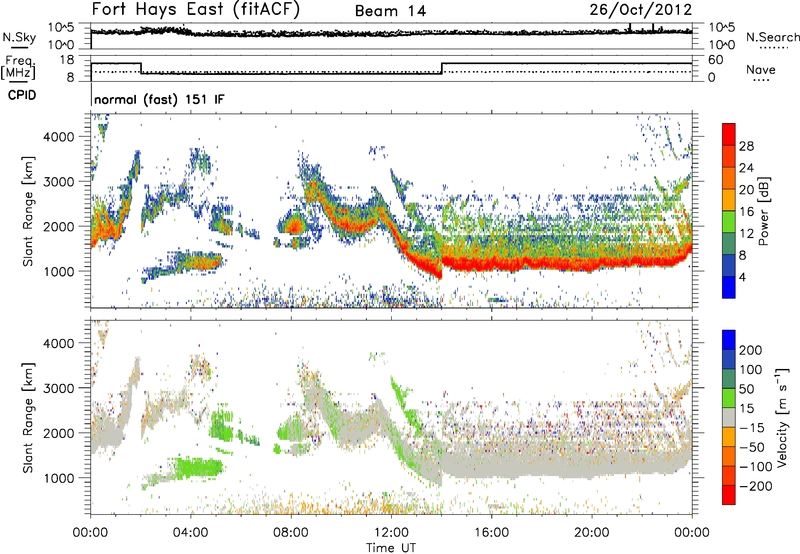Click '4000' on the velocity panel range axis
Viewport: 800px width, 554px height.
tap(58, 343)
